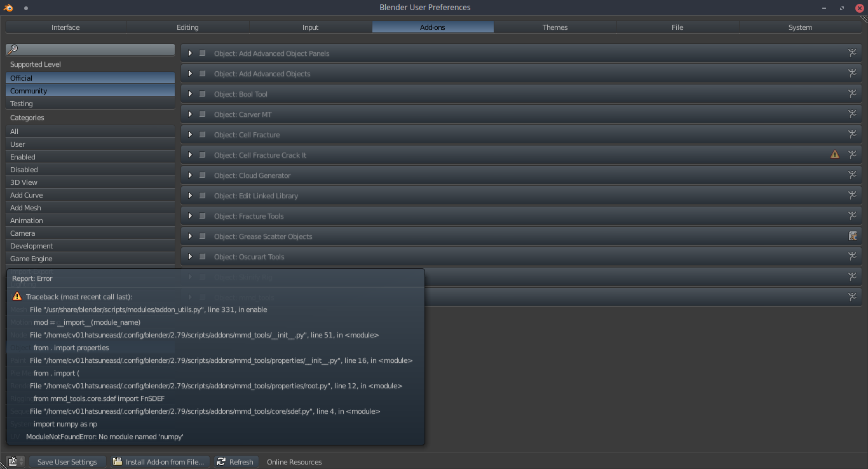Screen dimensions: 868x469
Task: Open the System preferences tab
Action: (x=800, y=27)
